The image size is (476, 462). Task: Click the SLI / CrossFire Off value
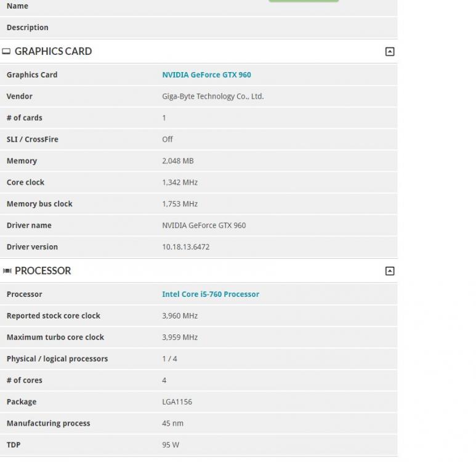pos(167,140)
